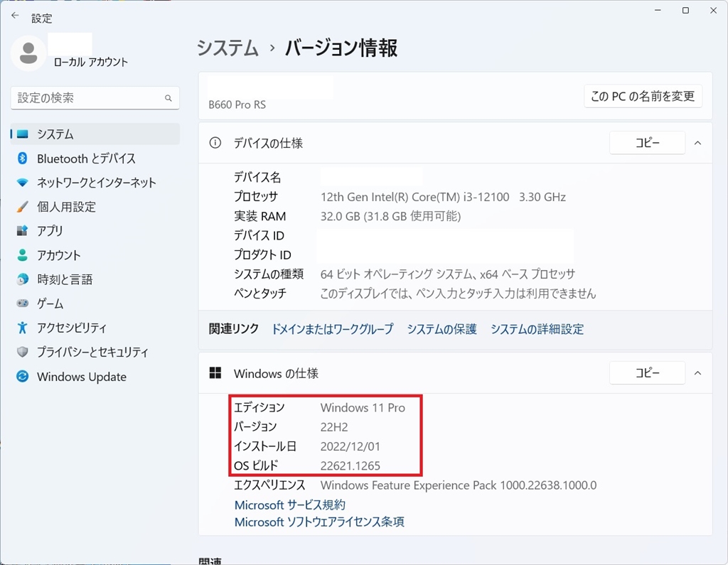Click the 32.0 GB RAM value

click(390, 216)
